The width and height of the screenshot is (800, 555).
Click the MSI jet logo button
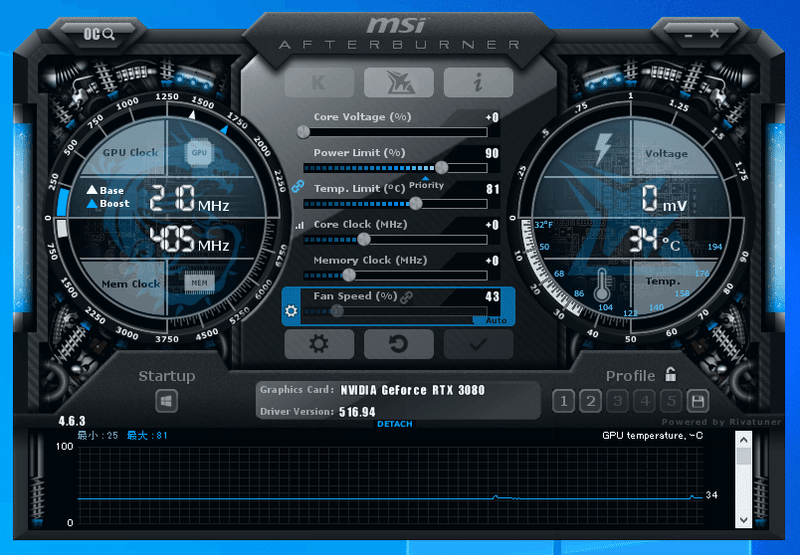(399, 83)
